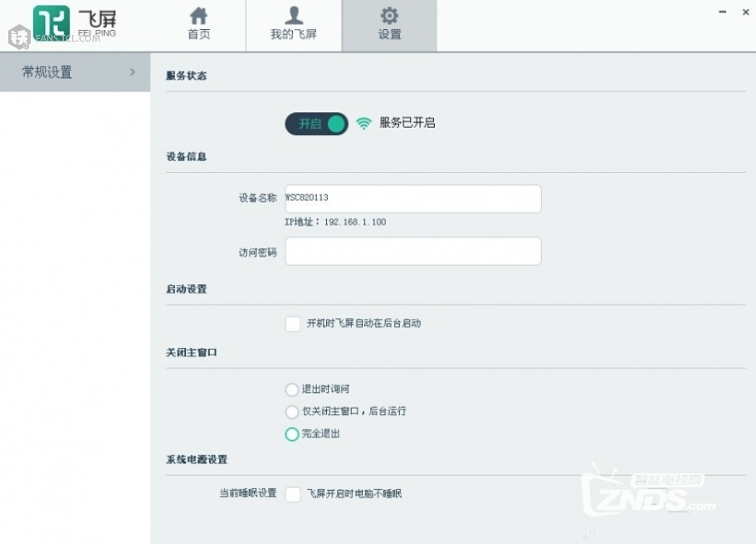Viewport: 756px width, 544px height.
Task: Expand the 常规设置 chevron arrow
Action: point(133,72)
